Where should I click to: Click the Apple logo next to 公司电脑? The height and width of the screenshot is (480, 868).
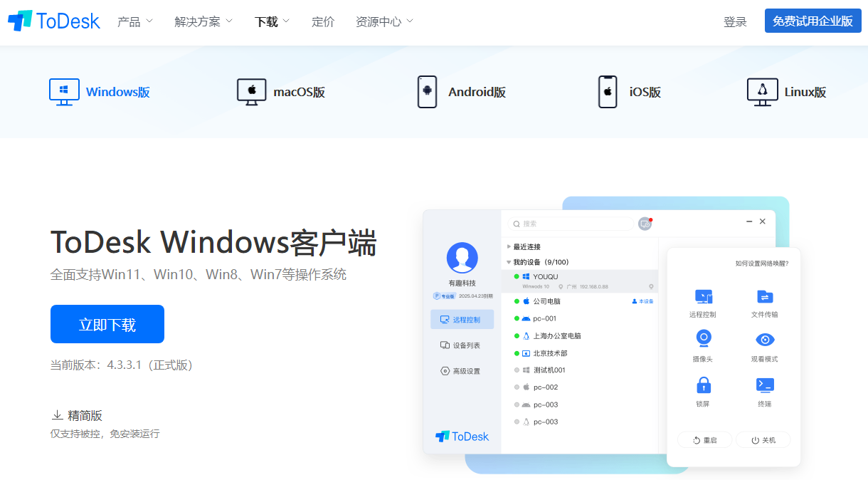pos(526,301)
